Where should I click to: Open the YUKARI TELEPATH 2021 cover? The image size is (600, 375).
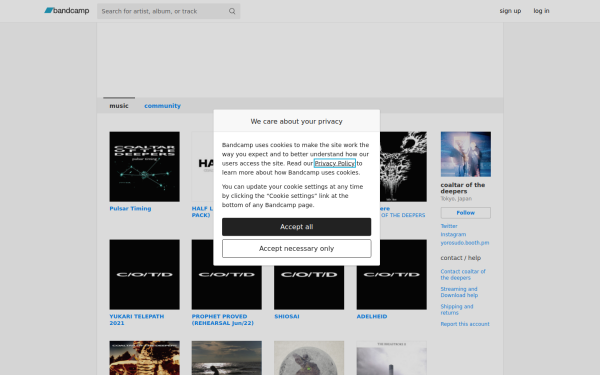(144, 274)
